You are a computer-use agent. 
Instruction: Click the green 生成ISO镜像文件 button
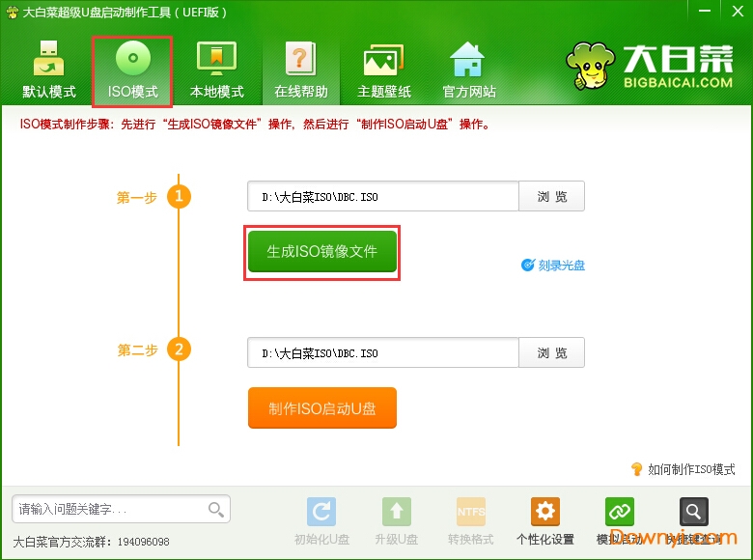[x=321, y=251]
